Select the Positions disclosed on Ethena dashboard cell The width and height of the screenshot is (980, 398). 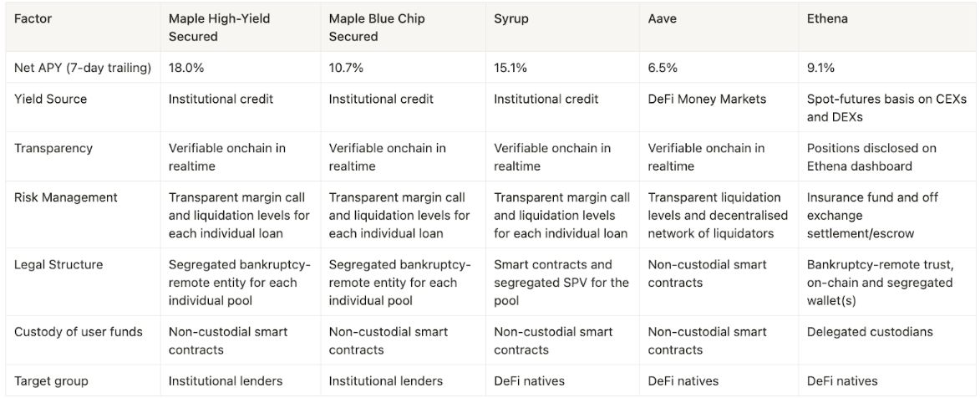[871, 157]
